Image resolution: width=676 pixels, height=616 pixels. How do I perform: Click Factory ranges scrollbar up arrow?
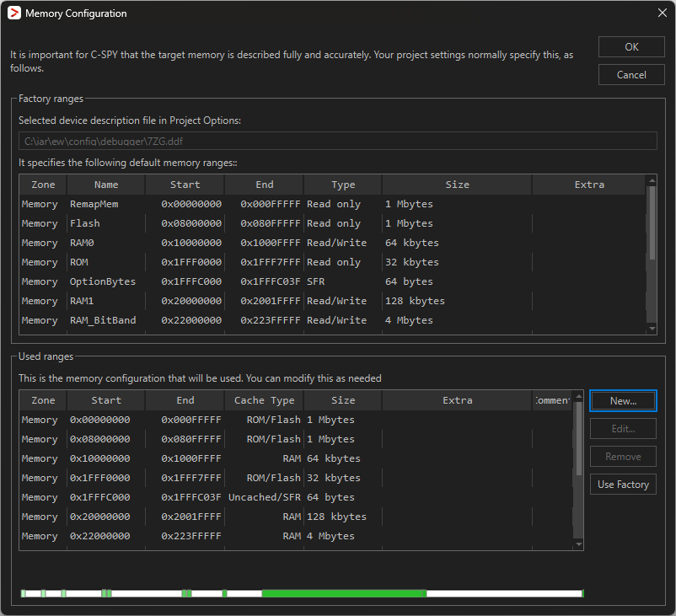(x=652, y=180)
